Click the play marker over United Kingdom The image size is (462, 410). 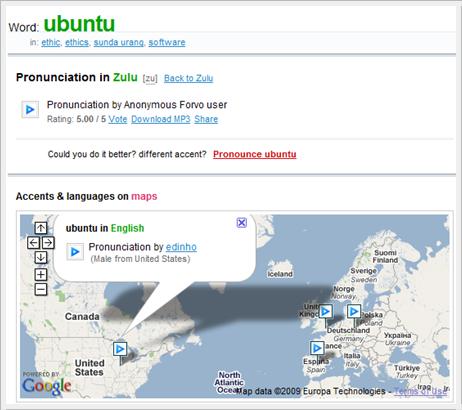[x=325, y=312]
